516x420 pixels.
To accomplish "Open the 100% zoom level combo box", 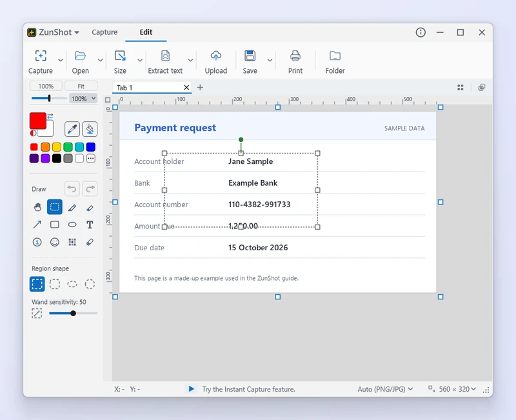I will click(x=83, y=99).
